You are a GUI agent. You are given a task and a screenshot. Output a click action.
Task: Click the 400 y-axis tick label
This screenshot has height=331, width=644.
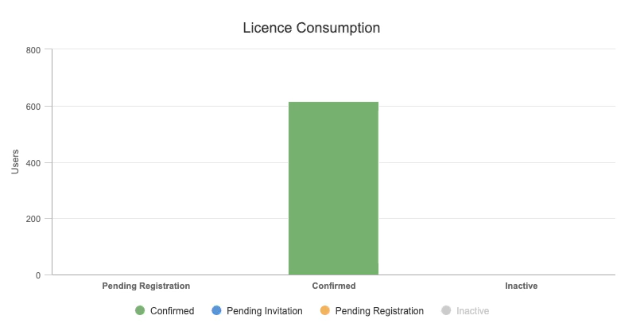point(33,163)
